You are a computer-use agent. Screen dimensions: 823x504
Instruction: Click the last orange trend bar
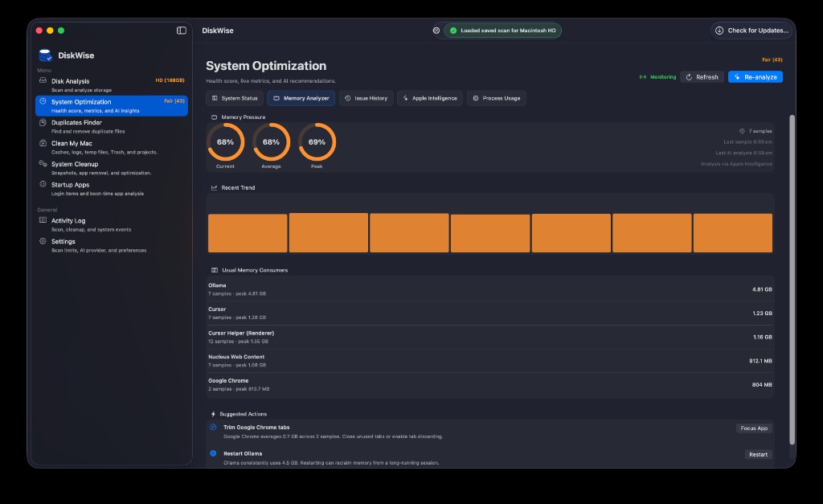pyautogui.click(x=733, y=232)
